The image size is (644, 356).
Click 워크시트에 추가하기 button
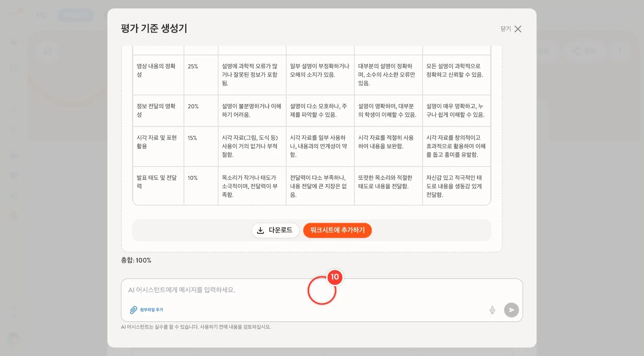337,230
